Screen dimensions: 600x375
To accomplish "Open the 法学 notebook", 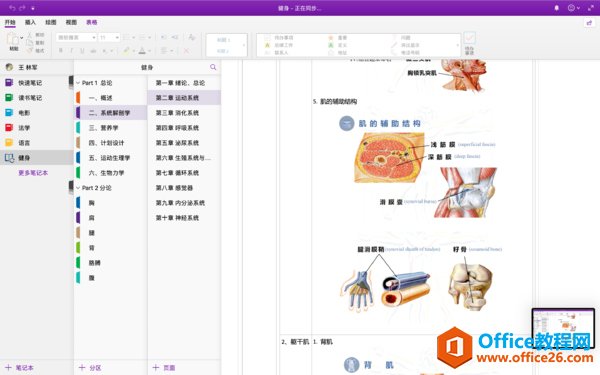I will click(x=37, y=128).
